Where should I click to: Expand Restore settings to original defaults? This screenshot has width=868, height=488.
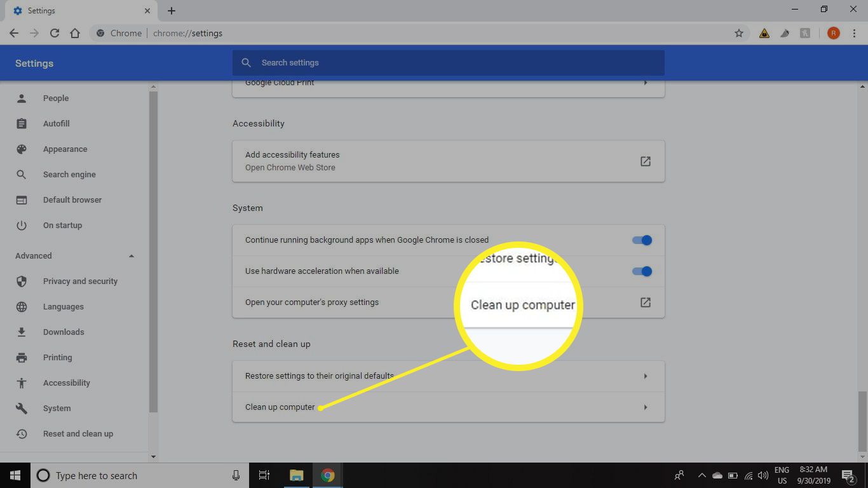(x=645, y=376)
